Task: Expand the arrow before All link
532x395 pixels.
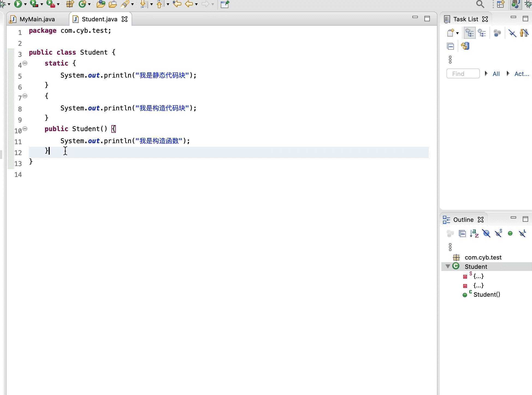Action: [x=486, y=73]
